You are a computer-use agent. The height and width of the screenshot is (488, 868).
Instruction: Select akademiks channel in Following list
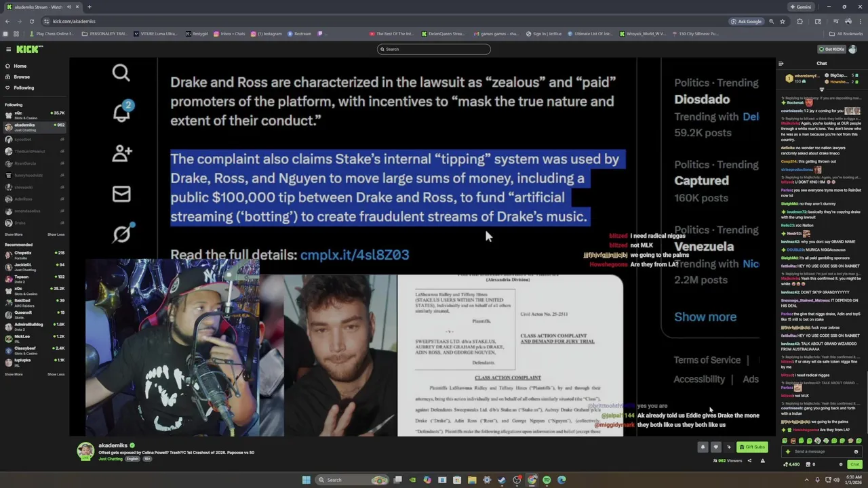tap(34, 127)
